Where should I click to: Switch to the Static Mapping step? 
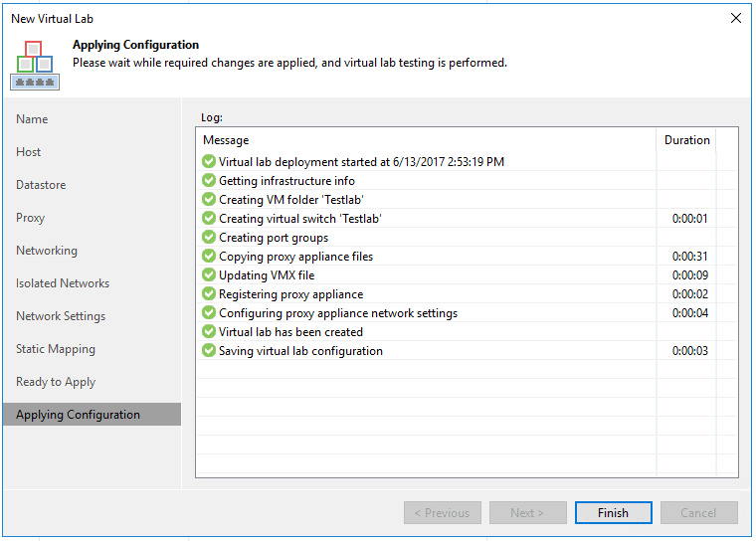(x=56, y=349)
